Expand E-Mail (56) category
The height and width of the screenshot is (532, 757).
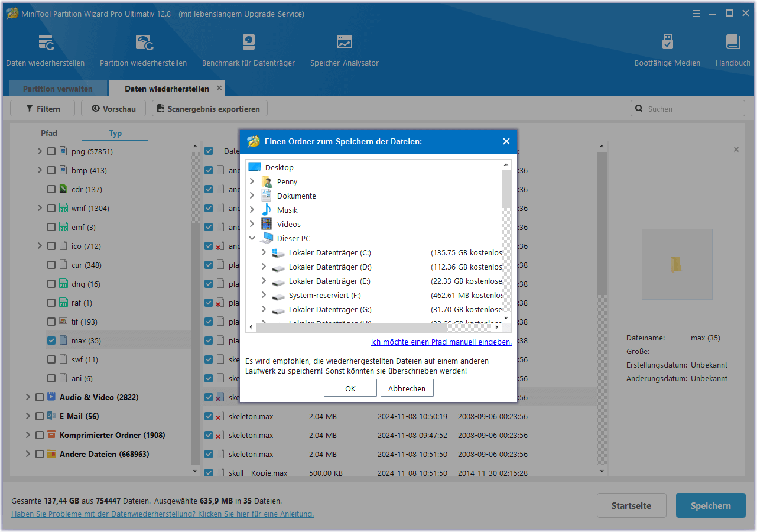point(28,417)
